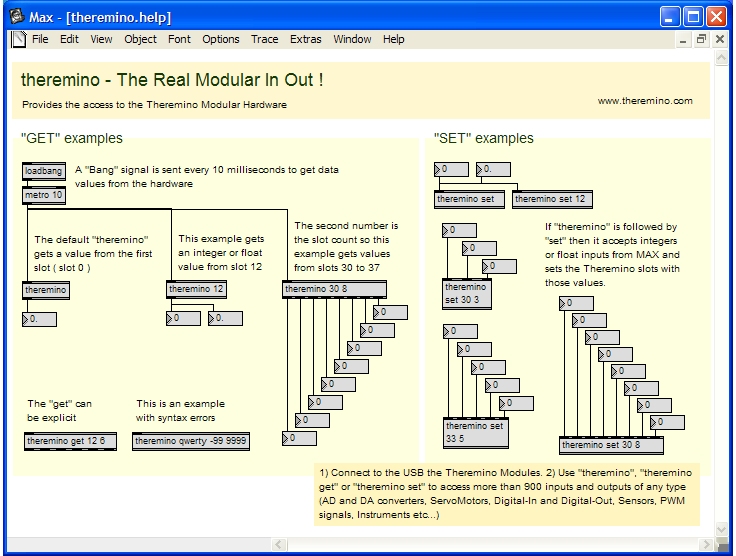Select the theremino qwerty -99 9999 object
Screen dimensions: 736x556
pos(191,441)
